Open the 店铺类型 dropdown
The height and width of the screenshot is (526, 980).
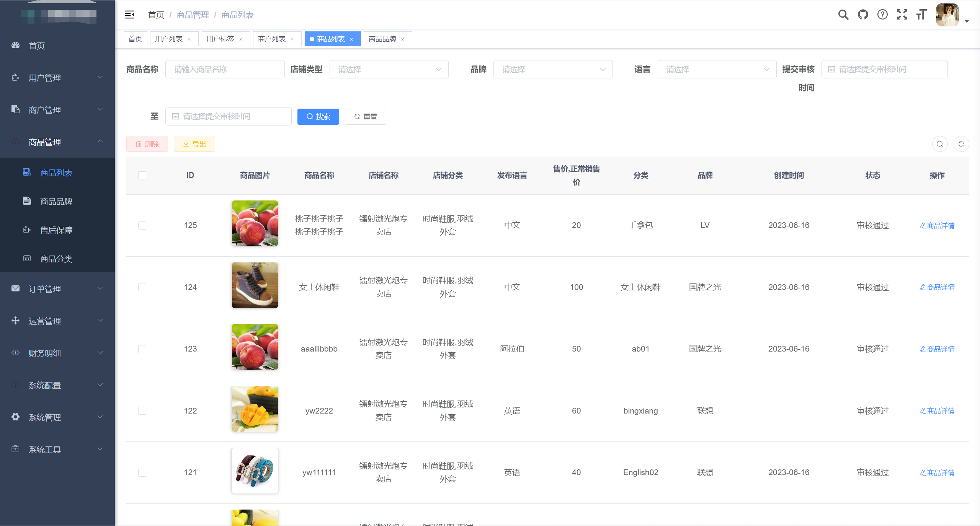pos(389,69)
